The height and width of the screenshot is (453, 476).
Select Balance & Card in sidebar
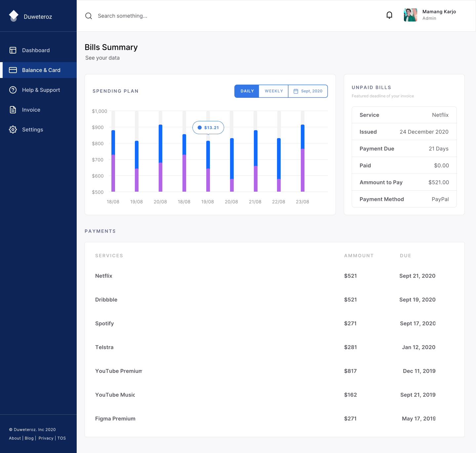coord(38,70)
